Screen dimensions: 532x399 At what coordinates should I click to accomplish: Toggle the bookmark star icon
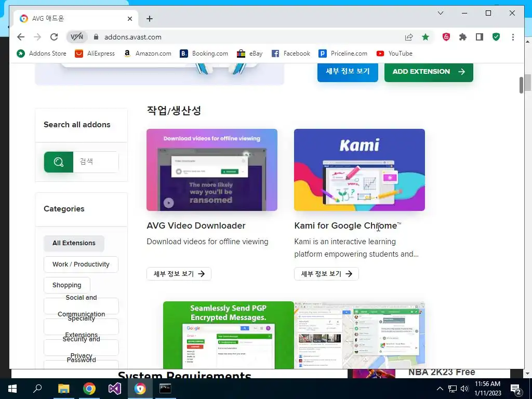[425, 37]
